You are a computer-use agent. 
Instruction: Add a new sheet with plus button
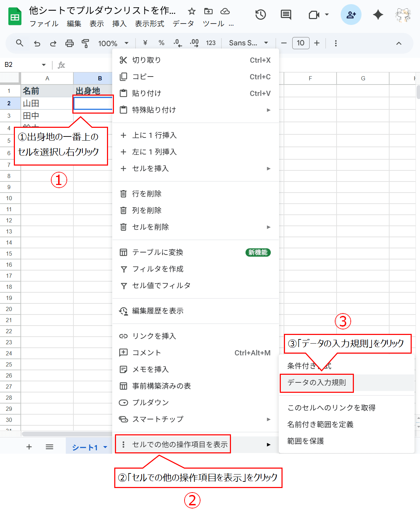point(29,447)
